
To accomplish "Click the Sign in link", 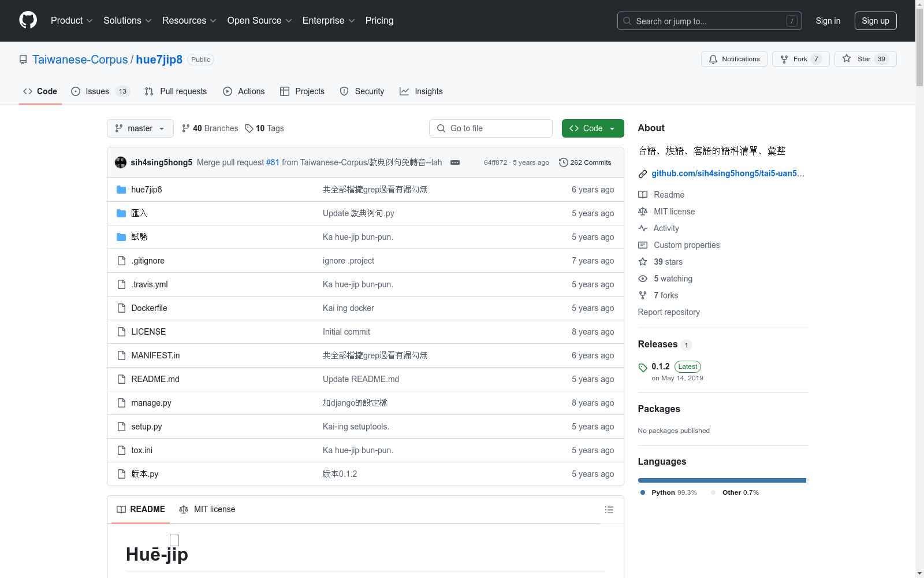I will point(828,21).
